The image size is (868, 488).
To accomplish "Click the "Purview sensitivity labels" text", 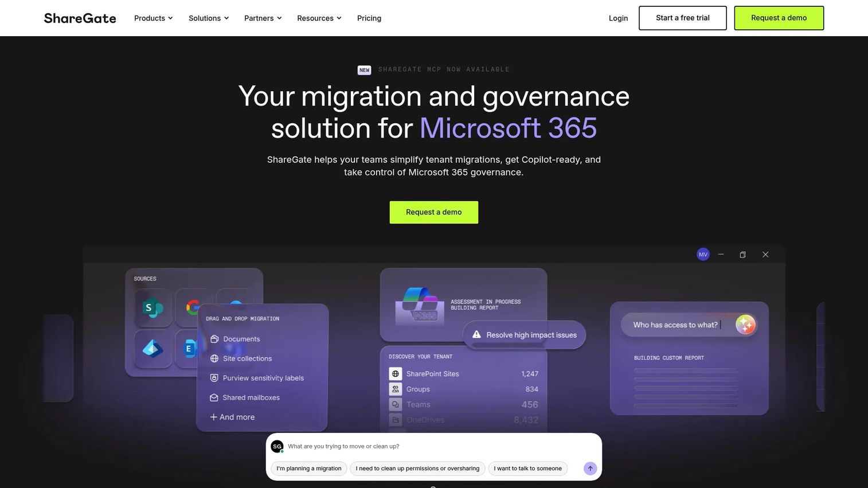I will click(x=263, y=378).
